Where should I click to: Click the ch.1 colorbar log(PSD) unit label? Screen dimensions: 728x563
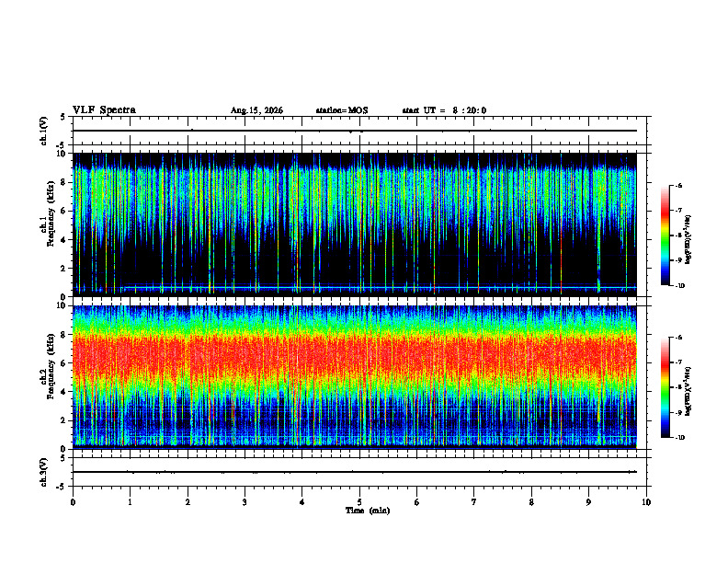[x=688, y=240]
